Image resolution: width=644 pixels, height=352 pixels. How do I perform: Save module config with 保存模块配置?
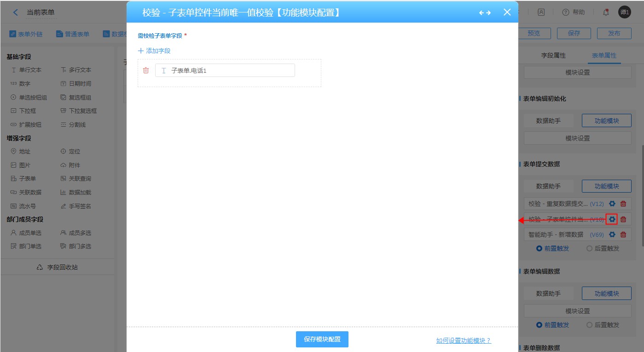tap(322, 339)
